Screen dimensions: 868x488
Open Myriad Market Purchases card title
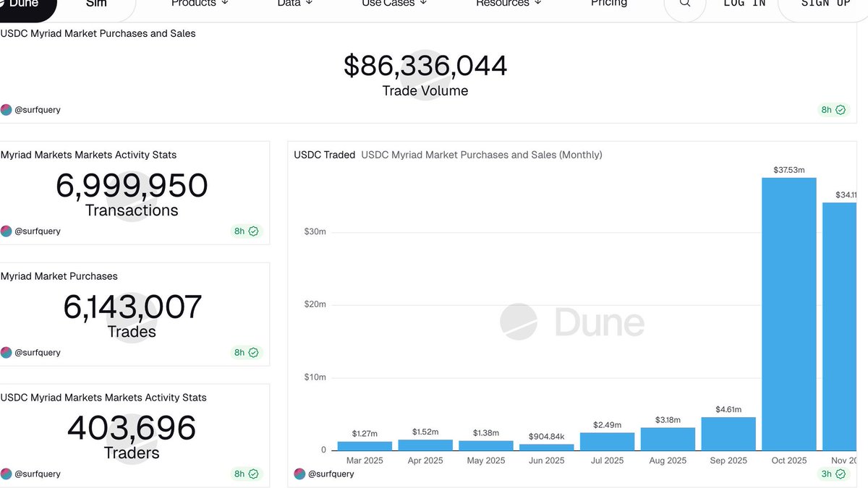point(59,276)
